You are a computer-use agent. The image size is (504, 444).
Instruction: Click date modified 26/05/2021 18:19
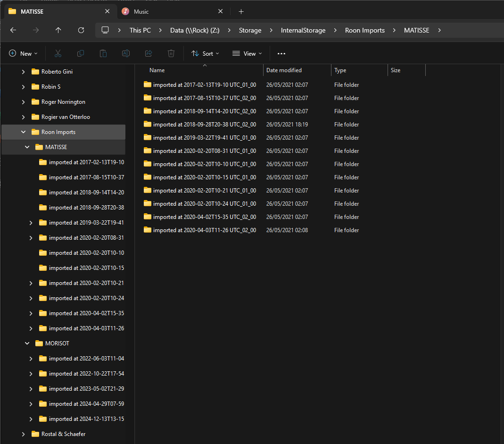click(287, 125)
